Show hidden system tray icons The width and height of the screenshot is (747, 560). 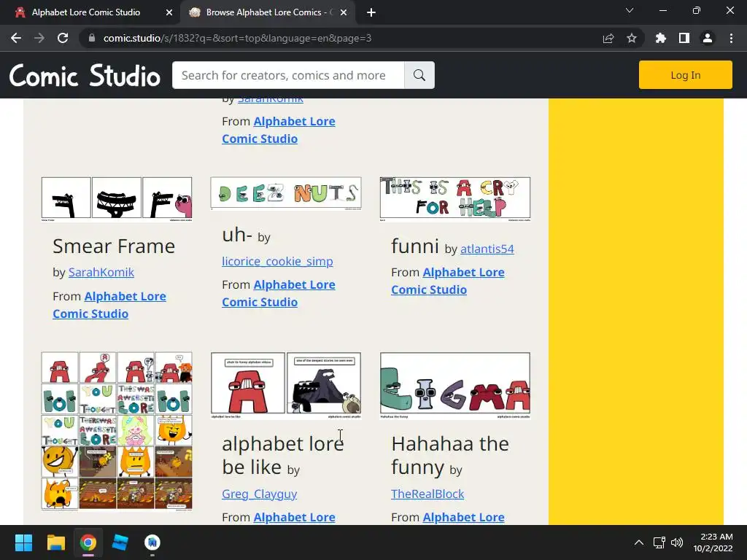point(639,542)
